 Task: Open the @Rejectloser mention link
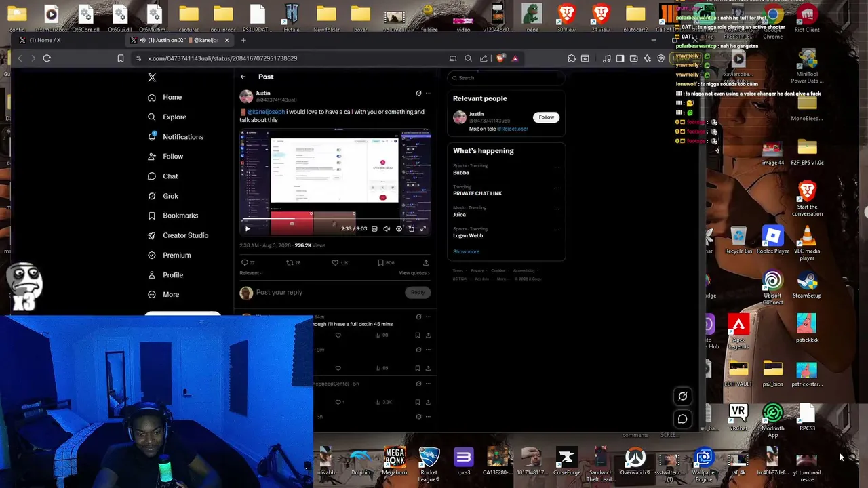pyautogui.click(x=512, y=129)
